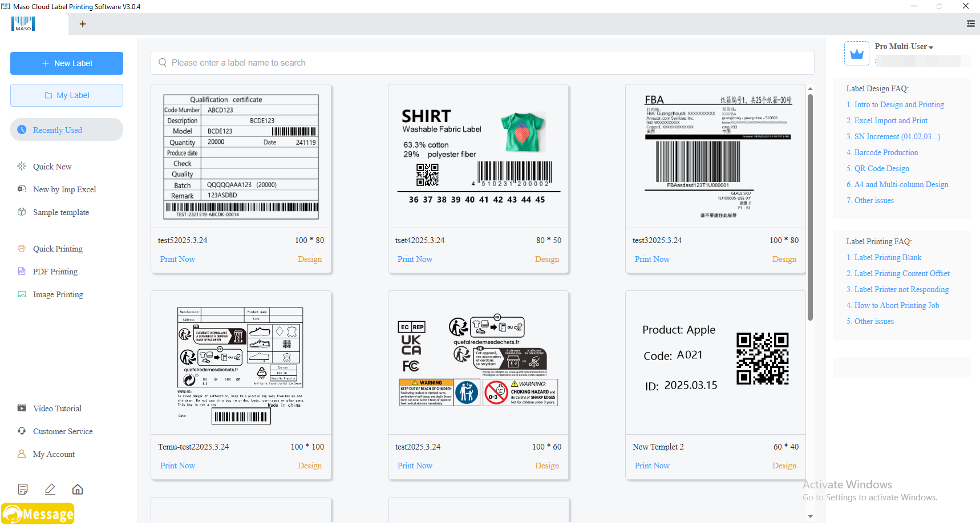Click the plus icon to add tab
The width and height of the screenshot is (980, 526).
(83, 24)
